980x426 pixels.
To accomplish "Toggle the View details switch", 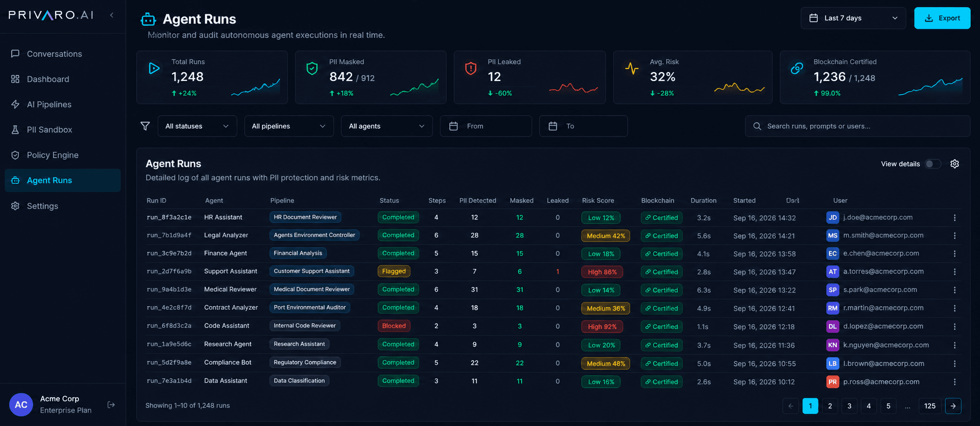I will (933, 164).
